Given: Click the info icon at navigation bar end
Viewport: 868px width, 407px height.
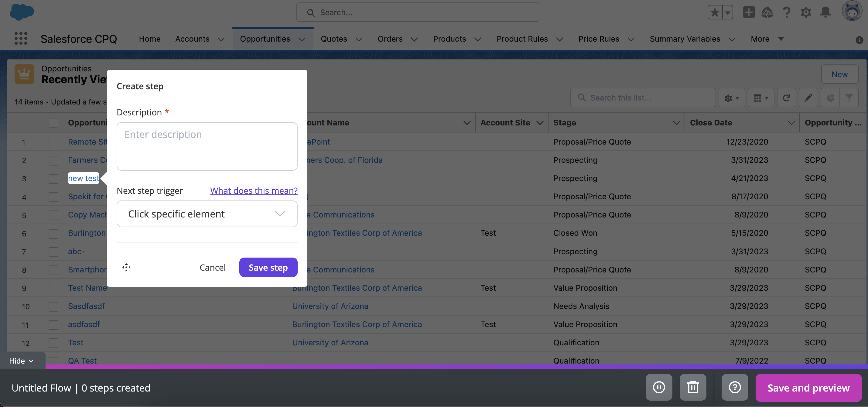Looking at the screenshot, I should point(859,40).
